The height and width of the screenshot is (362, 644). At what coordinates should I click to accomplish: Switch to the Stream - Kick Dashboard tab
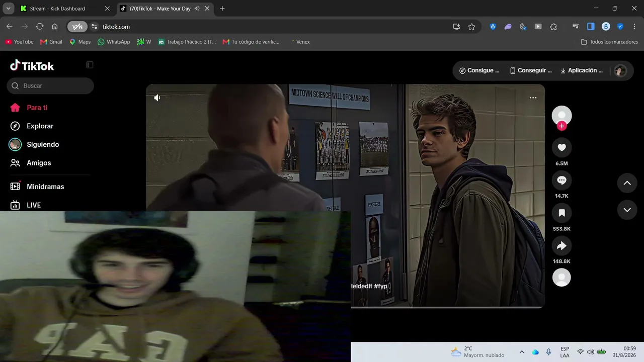[x=64, y=9]
